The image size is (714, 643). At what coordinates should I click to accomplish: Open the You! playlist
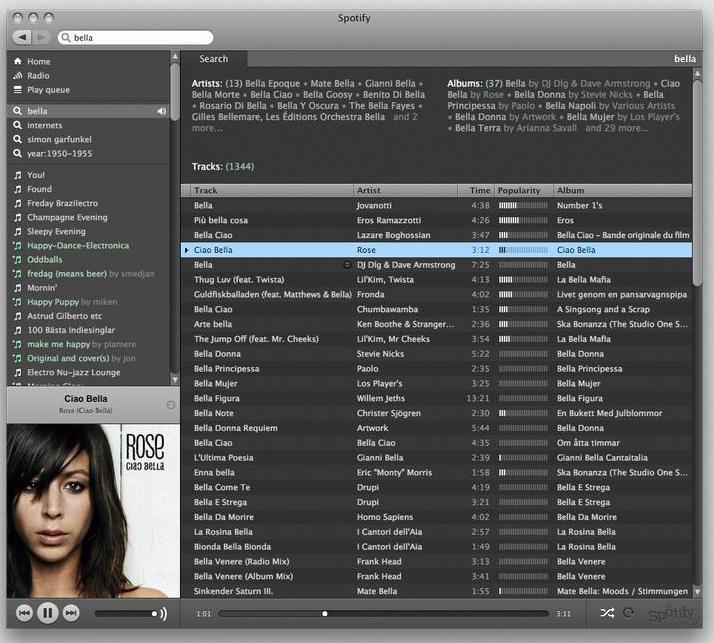(x=36, y=175)
